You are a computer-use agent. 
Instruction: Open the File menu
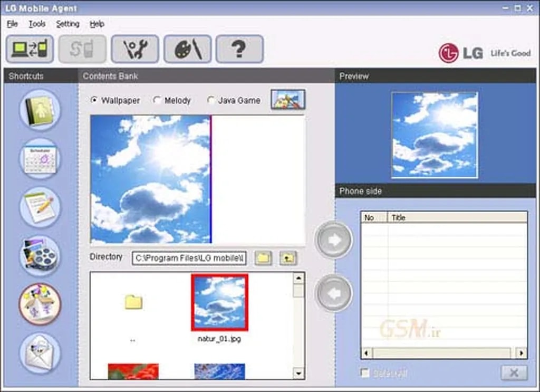[12, 24]
